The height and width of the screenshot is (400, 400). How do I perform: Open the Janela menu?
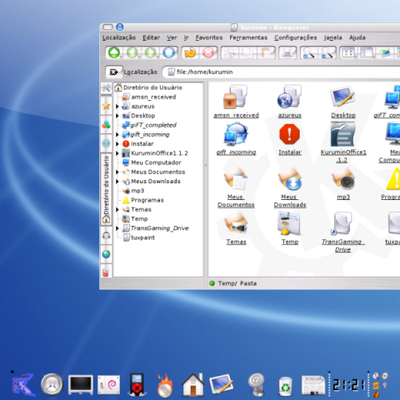(x=333, y=38)
